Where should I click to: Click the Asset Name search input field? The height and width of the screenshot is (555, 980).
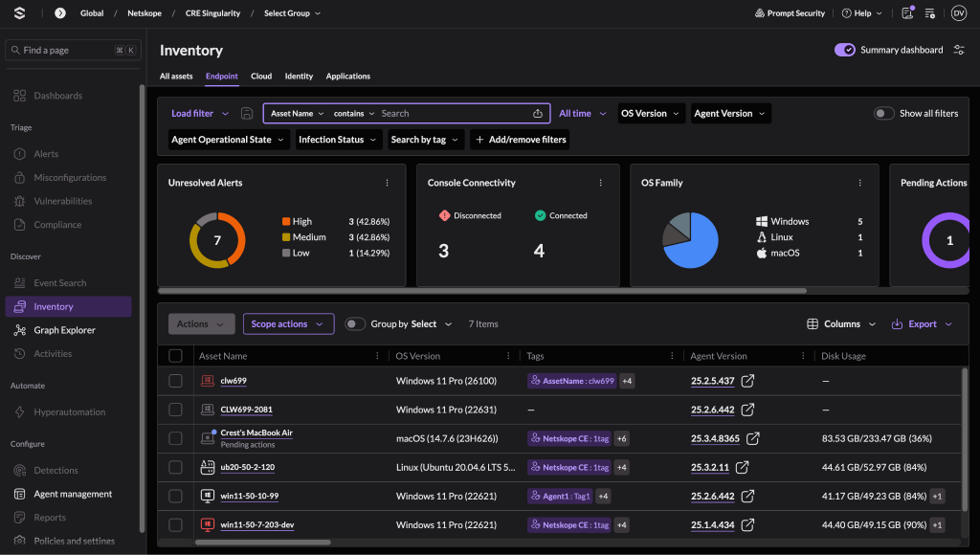click(x=453, y=114)
